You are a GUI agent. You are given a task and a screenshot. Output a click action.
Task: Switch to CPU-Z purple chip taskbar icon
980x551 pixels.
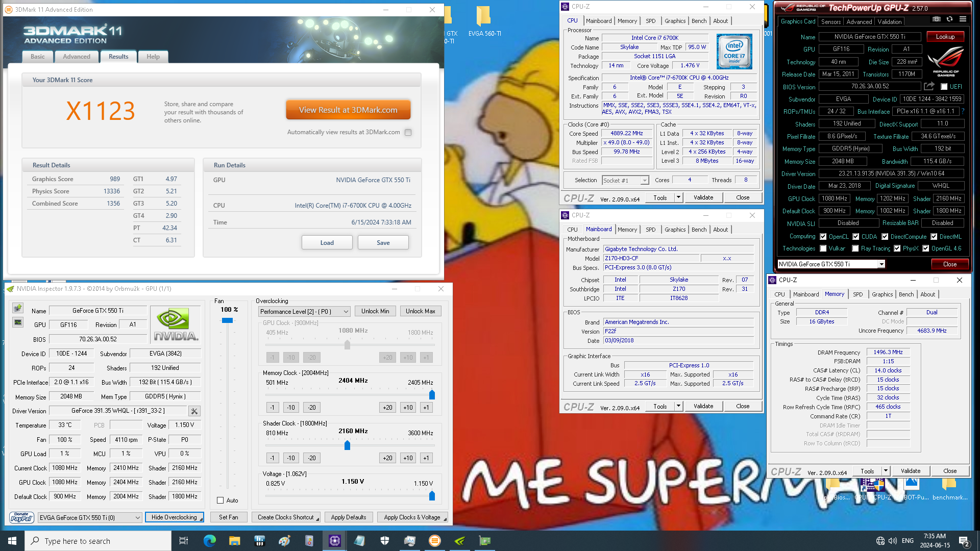point(335,541)
